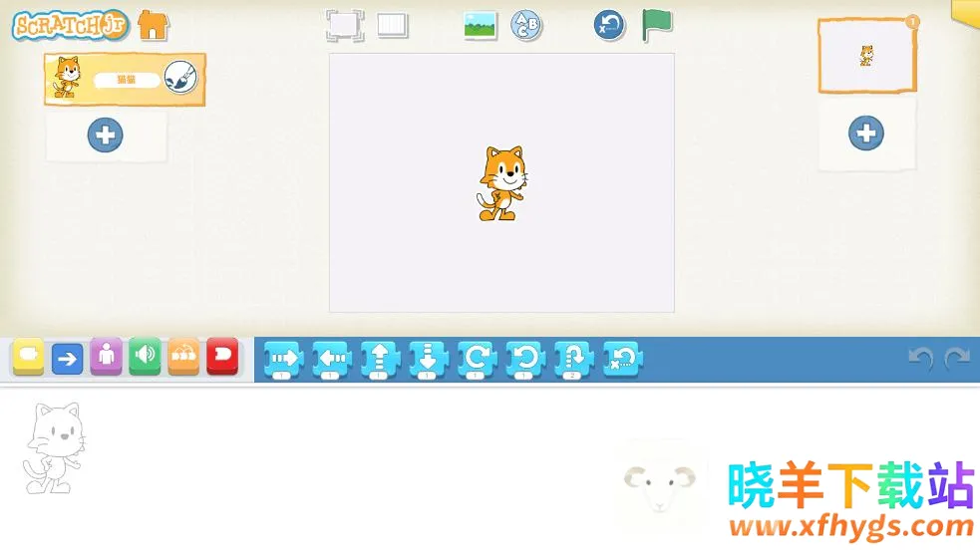Open the add text tool
Image resolution: width=980 pixels, height=550 pixels.
coord(526,25)
